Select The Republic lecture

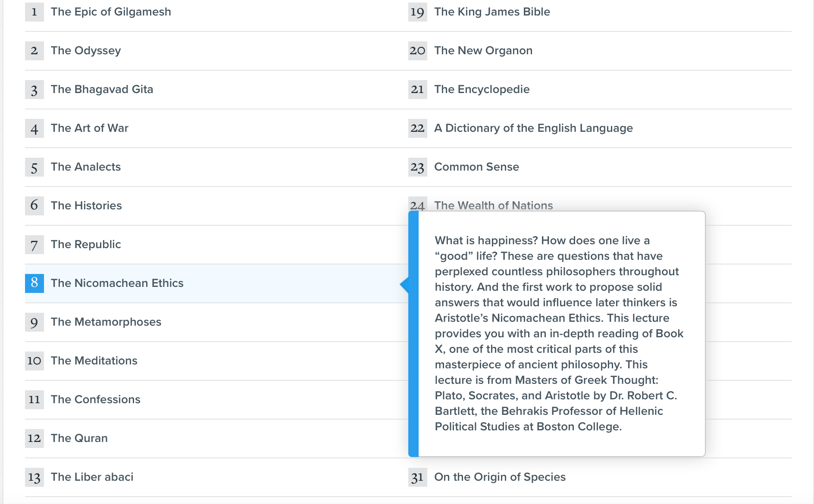[86, 245]
